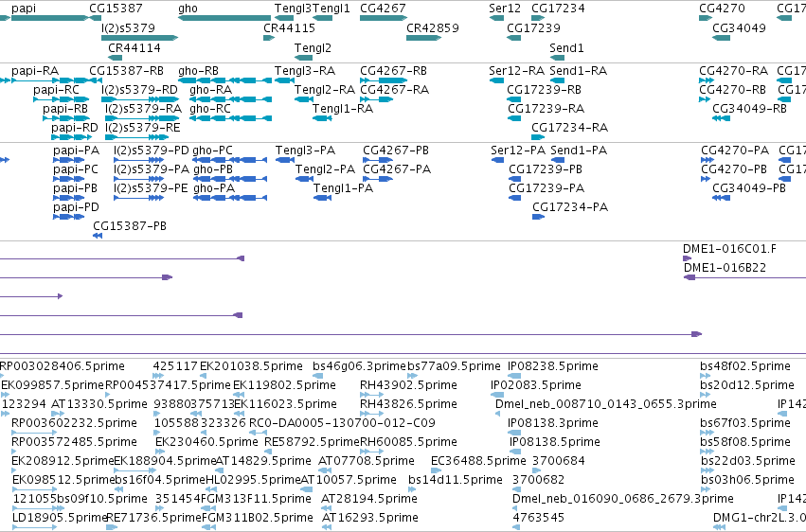Select the CG34049 gene label

[739, 27]
